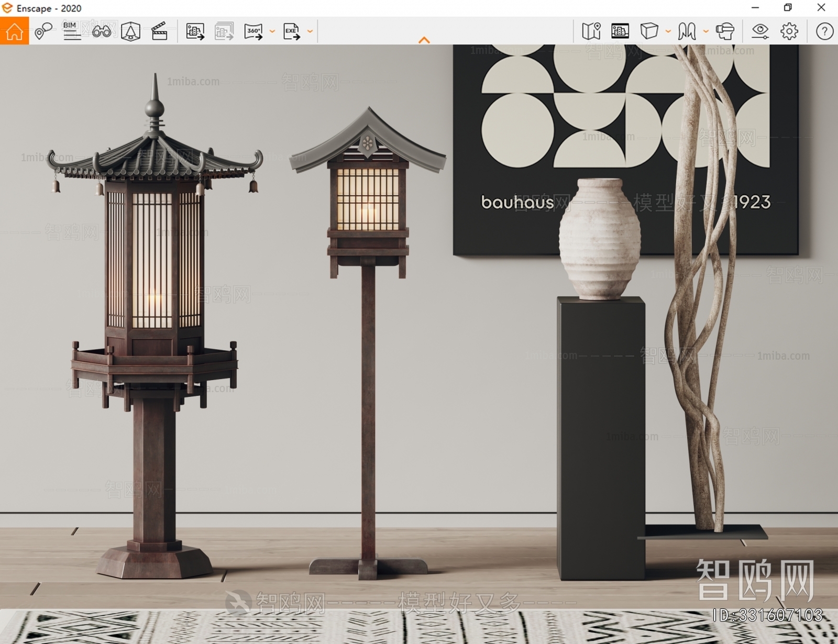Export a screenshot image

(x=195, y=31)
